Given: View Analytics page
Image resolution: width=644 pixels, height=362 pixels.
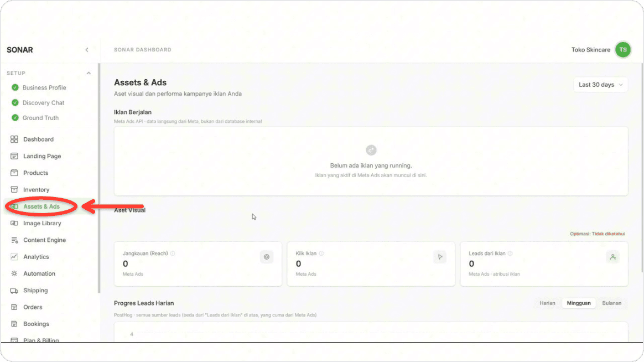Looking at the screenshot, I should [x=36, y=257].
